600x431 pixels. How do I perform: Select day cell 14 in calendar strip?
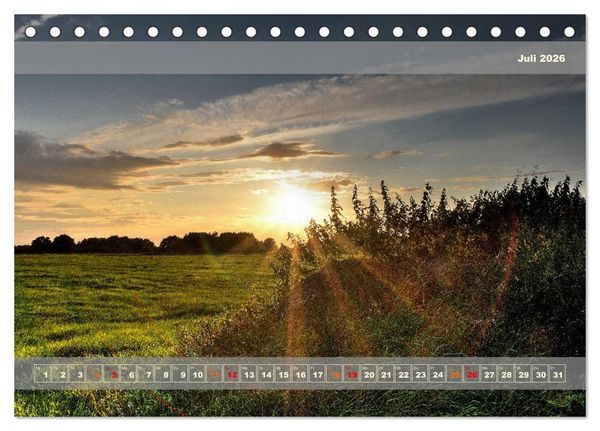click(266, 374)
